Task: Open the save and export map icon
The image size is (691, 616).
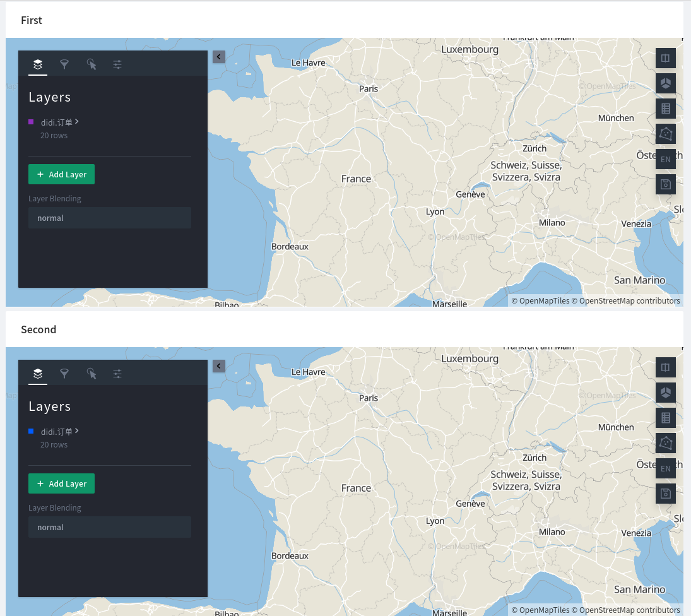Action: (x=665, y=184)
